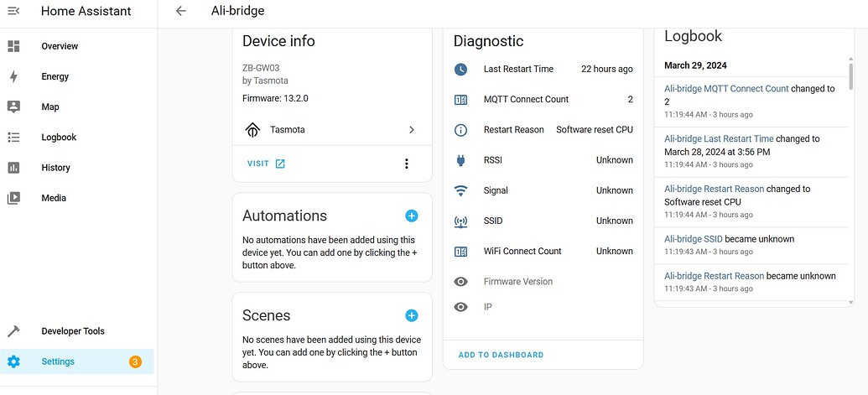Click the Settings gear icon
The height and width of the screenshot is (395, 868).
pyautogui.click(x=13, y=361)
